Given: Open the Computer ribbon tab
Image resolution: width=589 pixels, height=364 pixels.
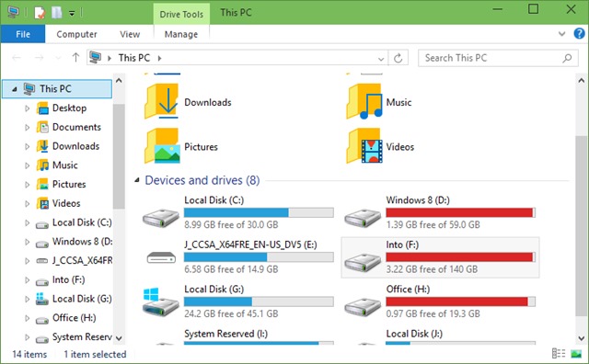Looking at the screenshot, I should tap(76, 34).
